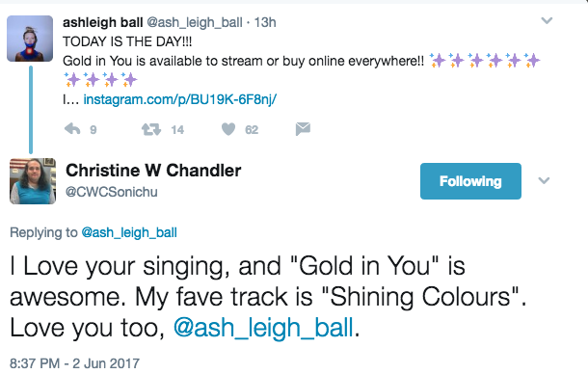588x374 pixels.
Task: Click the like count 62
Action: pyautogui.click(x=252, y=130)
